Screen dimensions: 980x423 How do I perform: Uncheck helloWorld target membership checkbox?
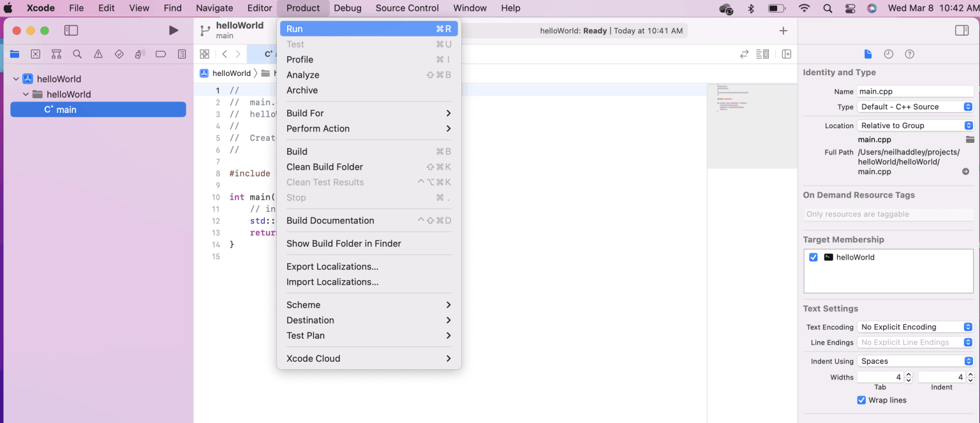[x=813, y=257]
